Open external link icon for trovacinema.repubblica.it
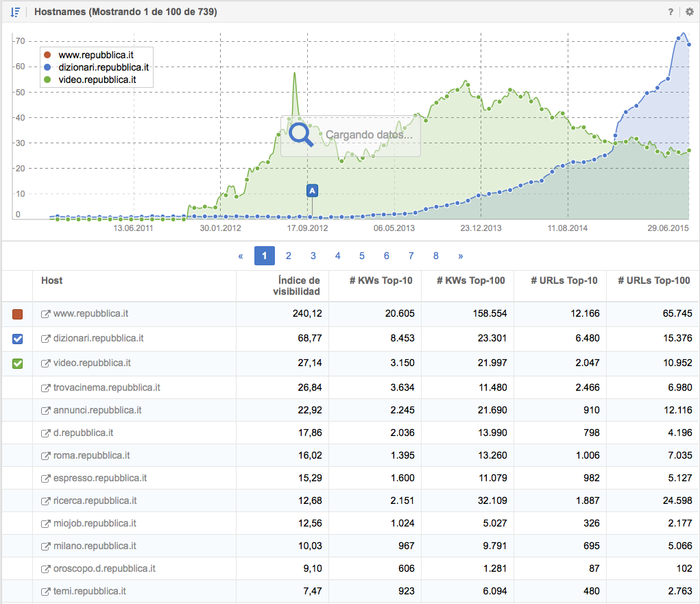 [x=46, y=388]
